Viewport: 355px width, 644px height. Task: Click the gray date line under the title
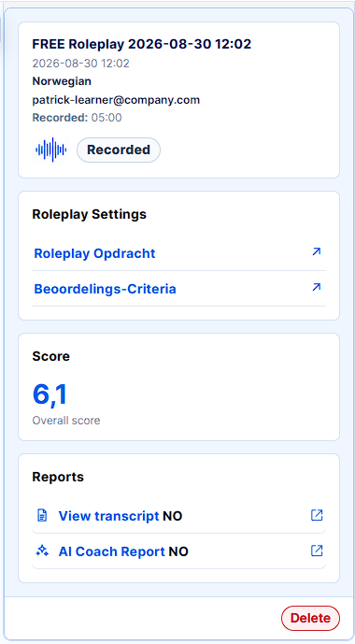tap(81, 64)
